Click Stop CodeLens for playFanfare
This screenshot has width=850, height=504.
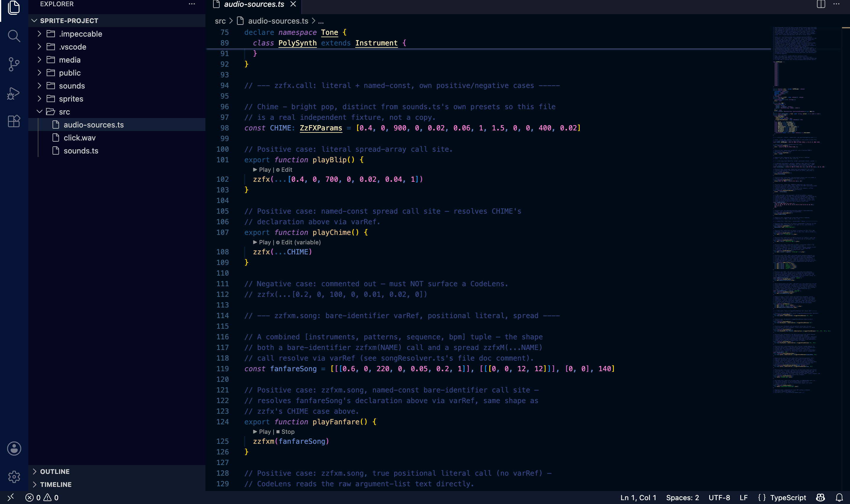(x=285, y=432)
